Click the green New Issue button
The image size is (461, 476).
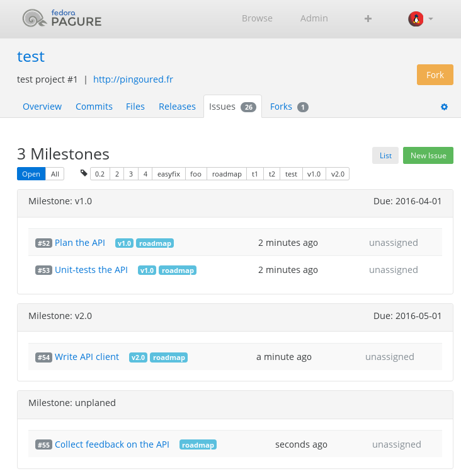pyautogui.click(x=428, y=156)
